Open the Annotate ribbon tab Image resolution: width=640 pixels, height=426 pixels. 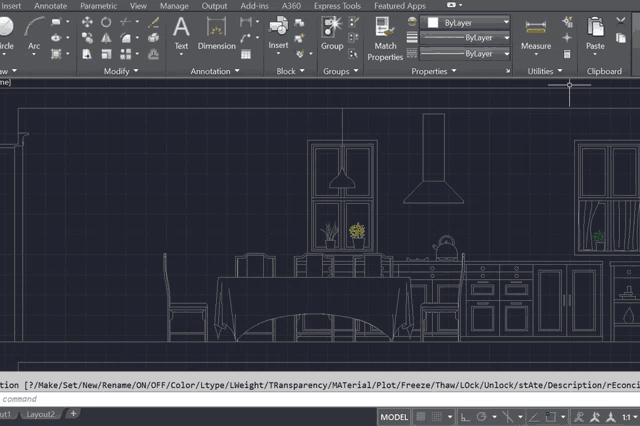[x=51, y=6]
